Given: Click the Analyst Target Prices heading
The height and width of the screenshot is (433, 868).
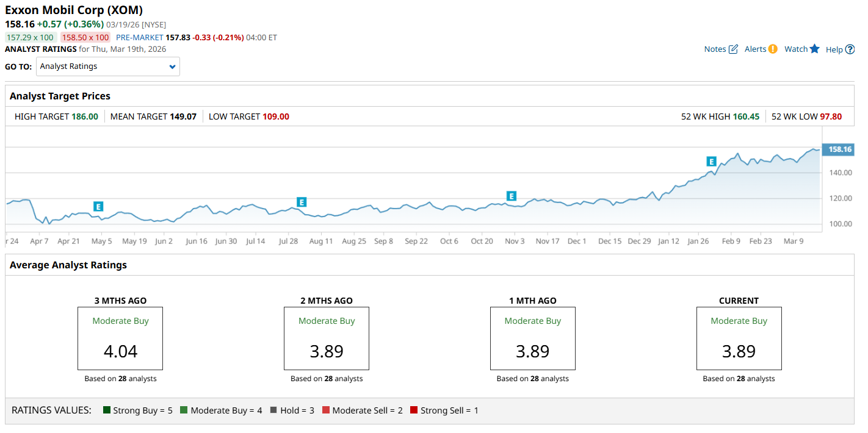Looking at the screenshot, I should [60, 96].
